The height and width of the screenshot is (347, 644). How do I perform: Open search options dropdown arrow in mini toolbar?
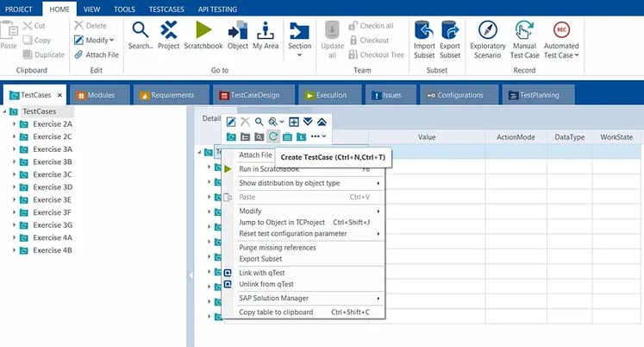[282, 122]
